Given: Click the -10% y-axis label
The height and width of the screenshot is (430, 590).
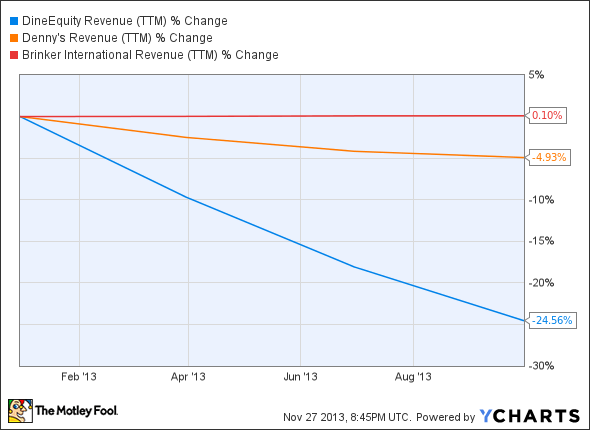Looking at the screenshot, I should 542,200.
